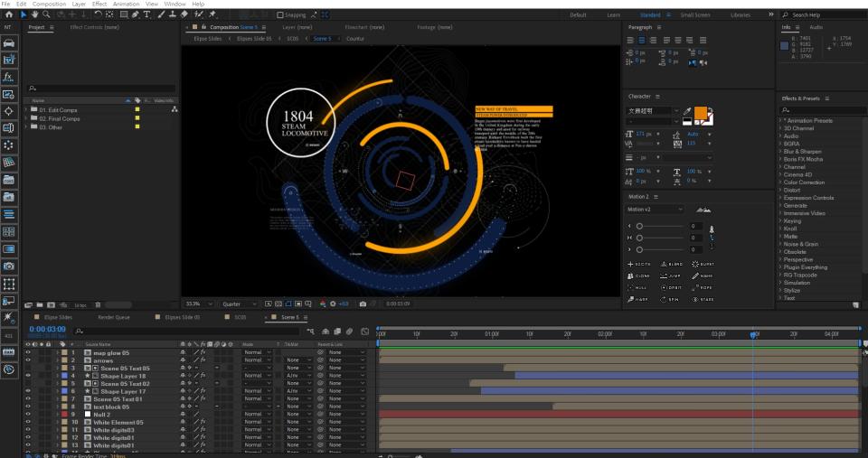Click the Libraries workspace link

coord(740,14)
